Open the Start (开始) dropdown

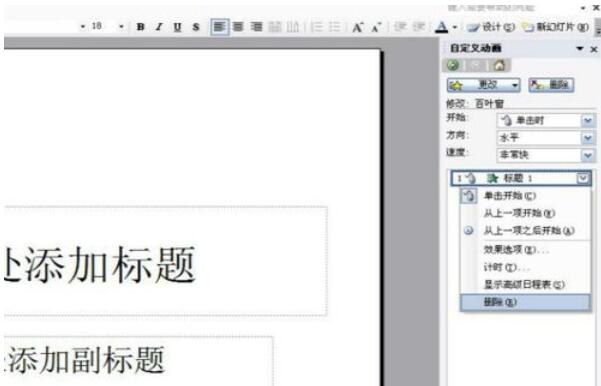[x=546, y=121]
